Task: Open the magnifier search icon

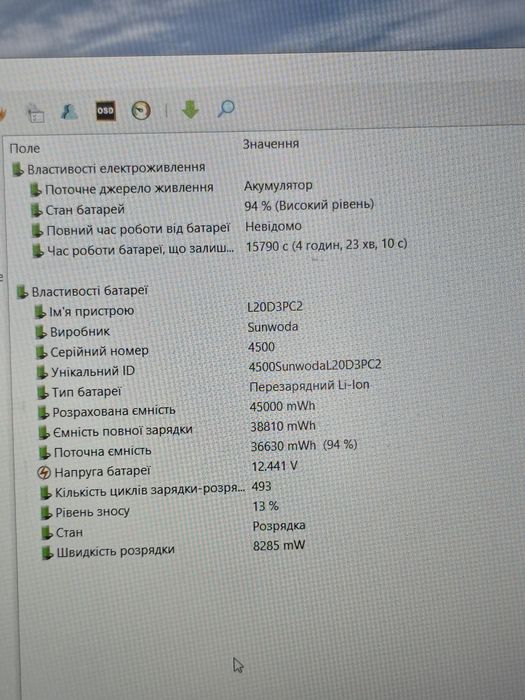Action: [226, 108]
